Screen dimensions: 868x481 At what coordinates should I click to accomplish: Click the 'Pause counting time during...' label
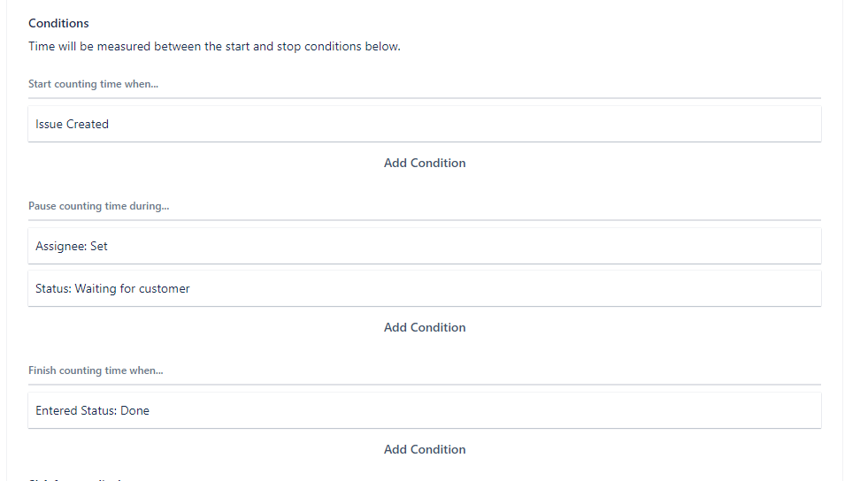98,206
